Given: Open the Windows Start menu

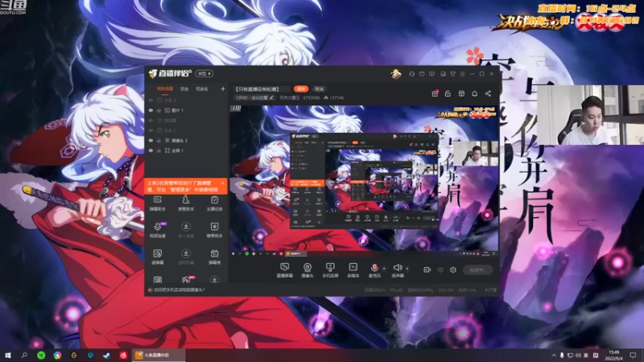Looking at the screenshot, I should 8,356.
